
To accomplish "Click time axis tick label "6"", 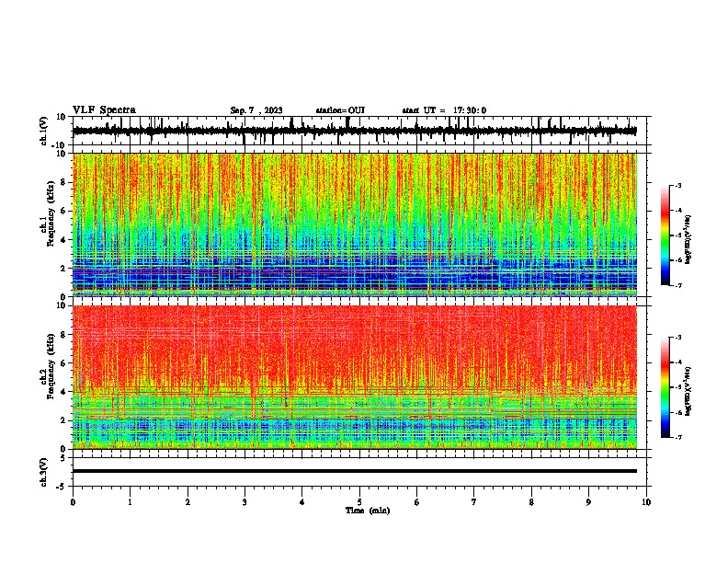I will pyautogui.click(x=417, y=502).
